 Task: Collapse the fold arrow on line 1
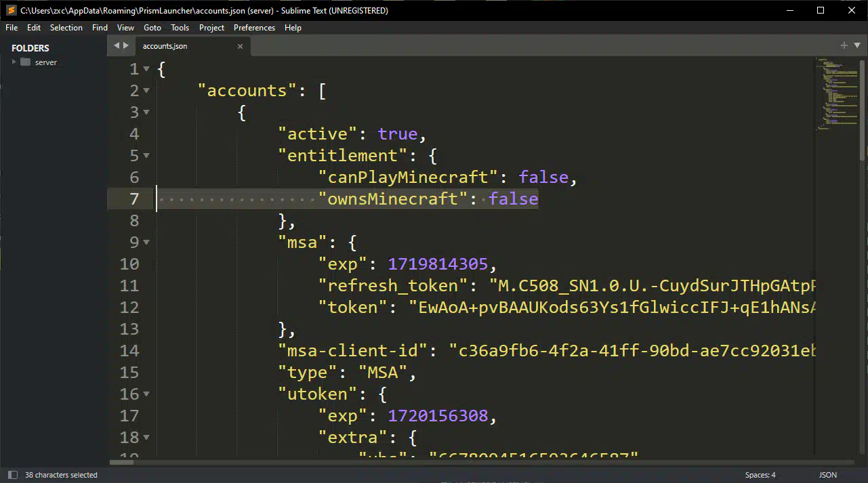(146, 69)
